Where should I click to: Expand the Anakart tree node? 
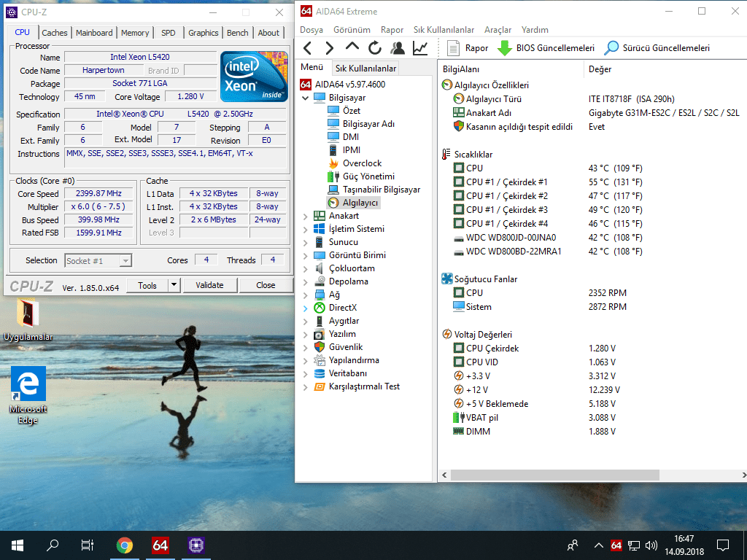tap(306, 216)
